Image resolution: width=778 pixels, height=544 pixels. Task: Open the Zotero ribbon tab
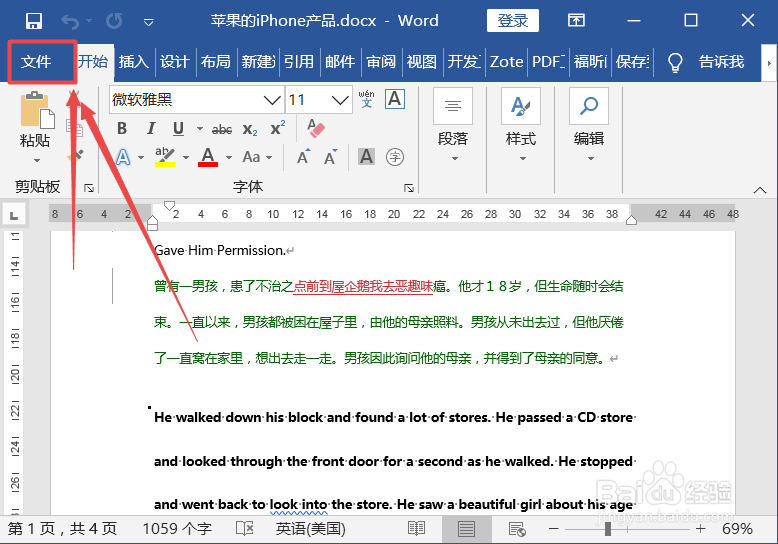(506, 62)
